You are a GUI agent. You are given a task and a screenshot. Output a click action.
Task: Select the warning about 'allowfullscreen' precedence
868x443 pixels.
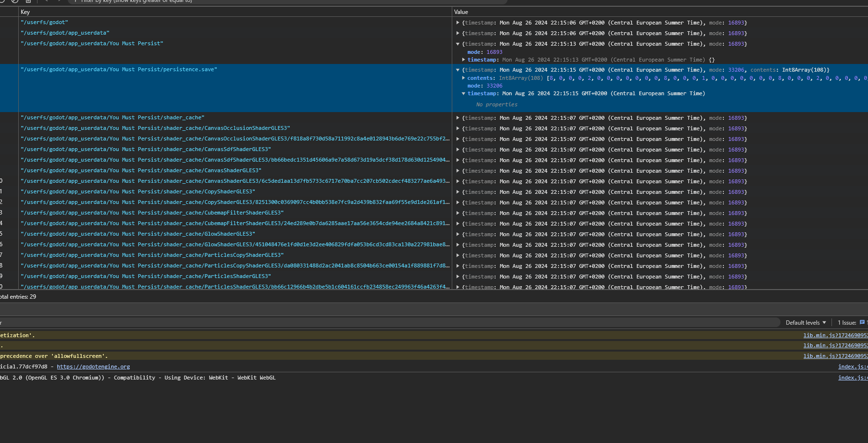tap(54, 356)
